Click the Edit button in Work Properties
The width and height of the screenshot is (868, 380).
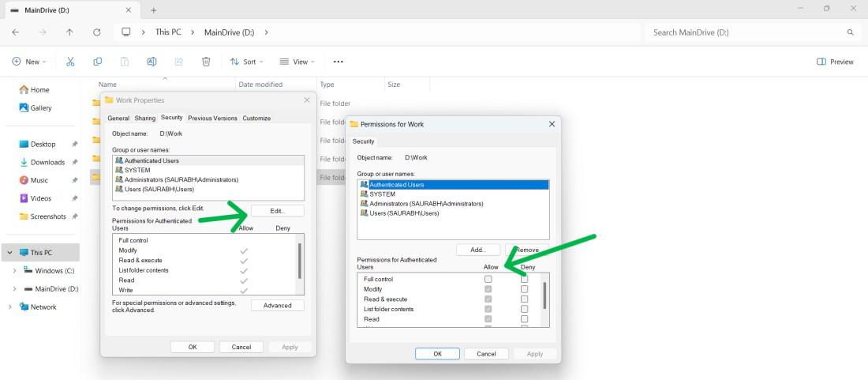(277, 211)
